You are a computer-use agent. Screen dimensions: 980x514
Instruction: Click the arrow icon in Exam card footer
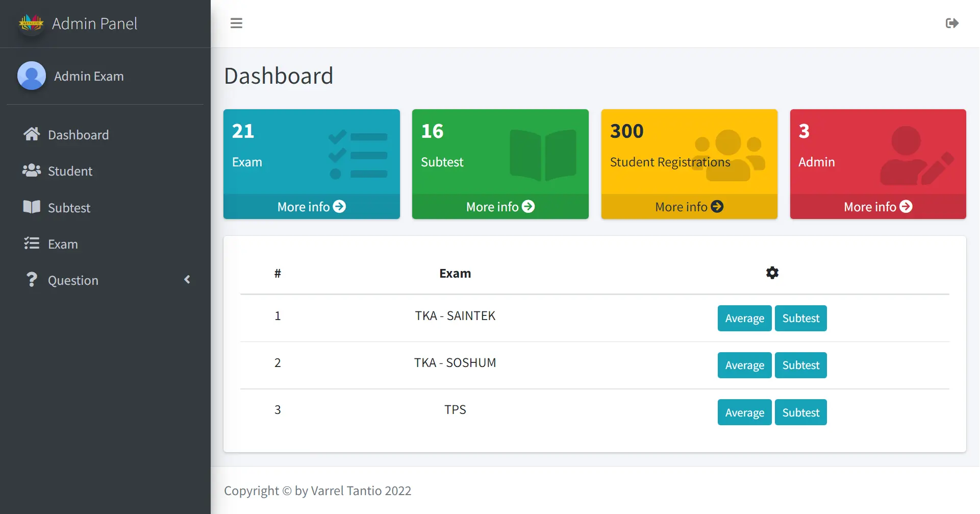(x=339, y=206)
